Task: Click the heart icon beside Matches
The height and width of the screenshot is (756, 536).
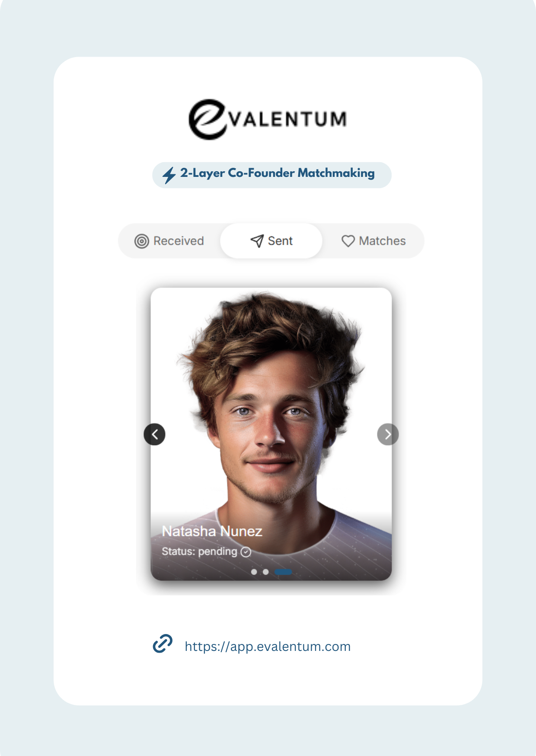Action: pyautogui.click(x=348, y=241)
